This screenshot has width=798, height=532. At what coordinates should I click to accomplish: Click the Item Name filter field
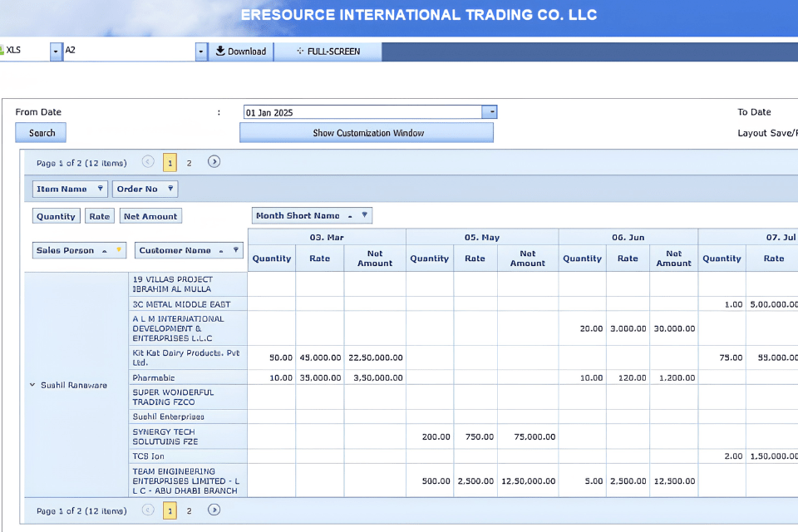(x=70, y=189)
